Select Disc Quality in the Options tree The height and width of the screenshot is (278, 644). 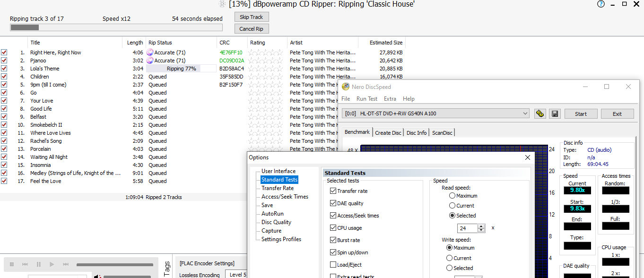pos(276,222)
